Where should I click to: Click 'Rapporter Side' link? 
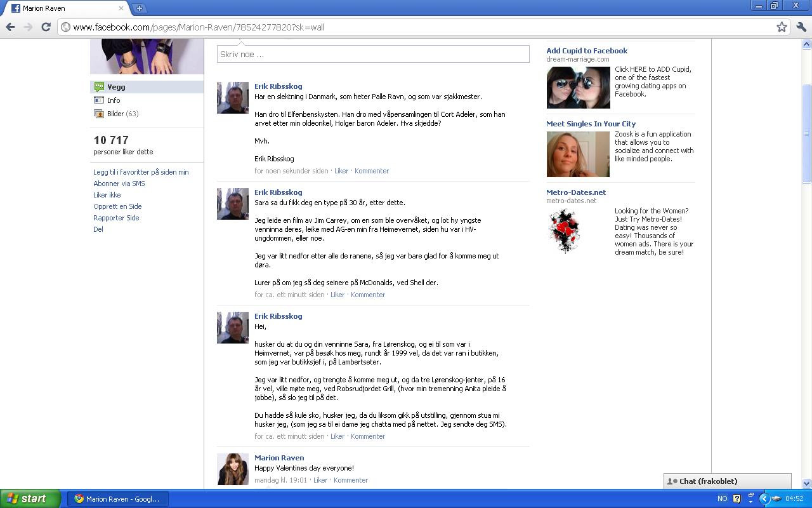pyautogui.click(x=116, y=218)
